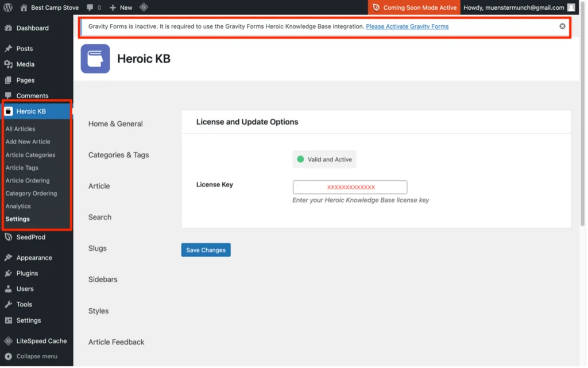Click Coming Soon Mode Active badge

pyautogui.click(x=414, y=7)
